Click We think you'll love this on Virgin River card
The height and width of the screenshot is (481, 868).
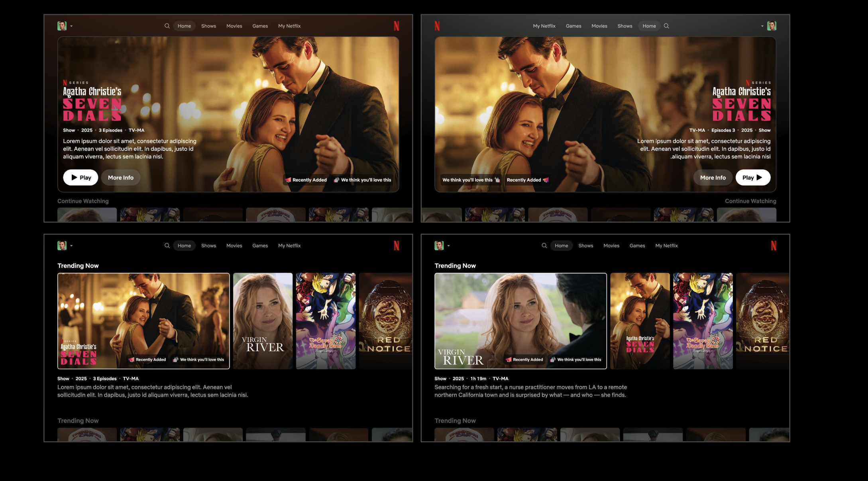coord(575,360)
